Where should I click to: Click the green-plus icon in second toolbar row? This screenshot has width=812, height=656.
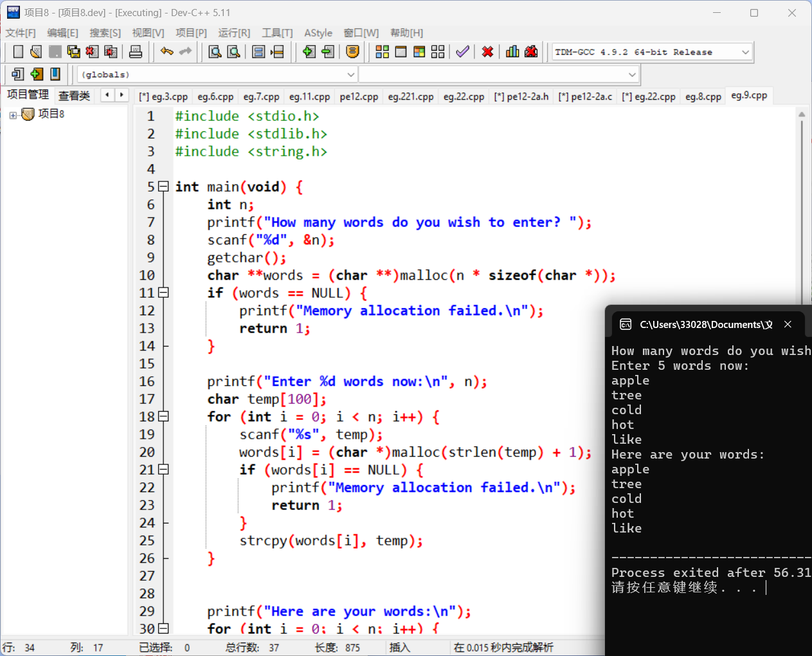37,74
